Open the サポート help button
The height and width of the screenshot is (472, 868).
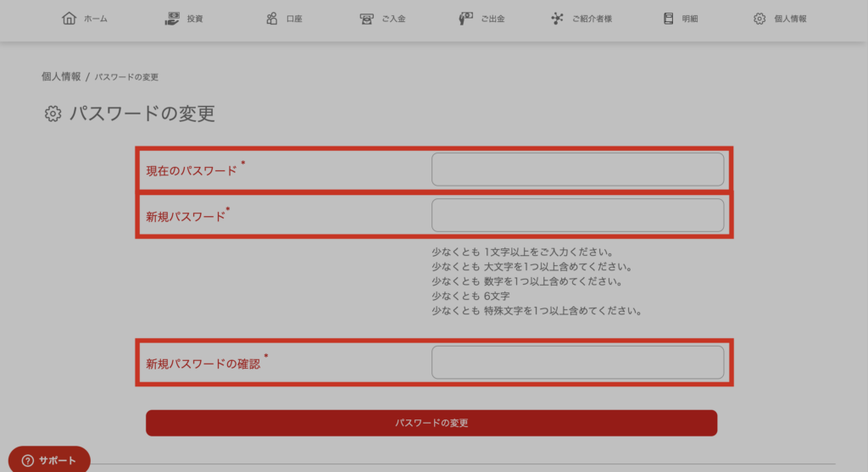point(49,460)
